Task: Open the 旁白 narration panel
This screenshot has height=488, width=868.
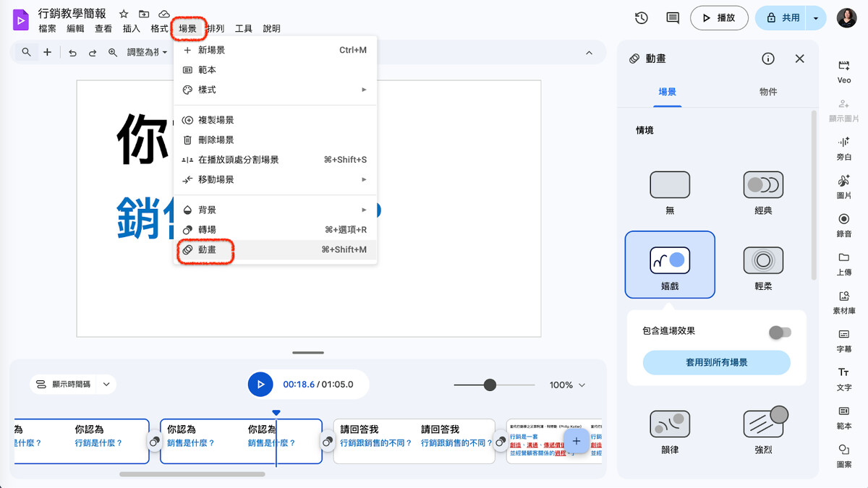Action: [843, 147]
